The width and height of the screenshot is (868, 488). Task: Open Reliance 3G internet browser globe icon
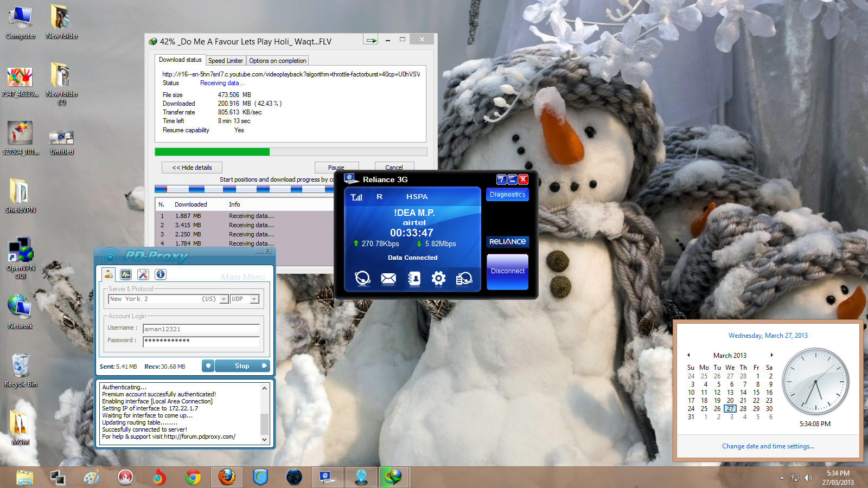coord(362,279)
